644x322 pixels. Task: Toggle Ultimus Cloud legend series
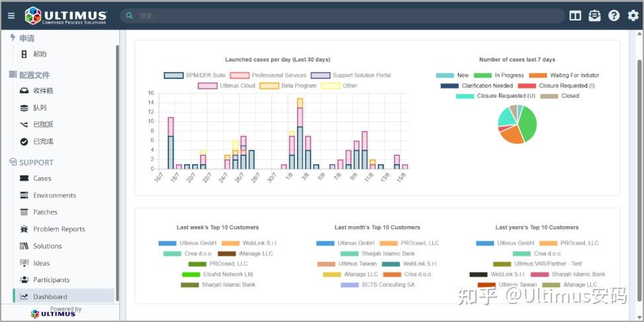tap(226, 86)
